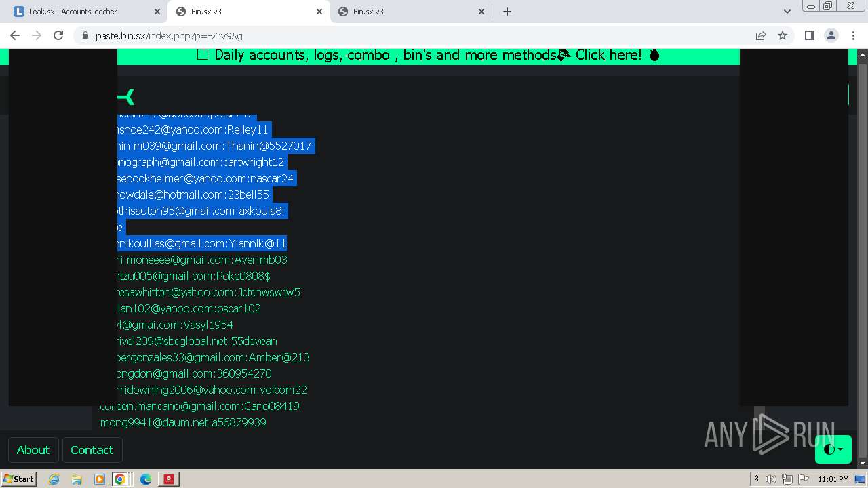Image resolution: width=868 pixels, height=488 pixels.
Task: Click the colleen.mancano line
Action: tap(199, 406)
